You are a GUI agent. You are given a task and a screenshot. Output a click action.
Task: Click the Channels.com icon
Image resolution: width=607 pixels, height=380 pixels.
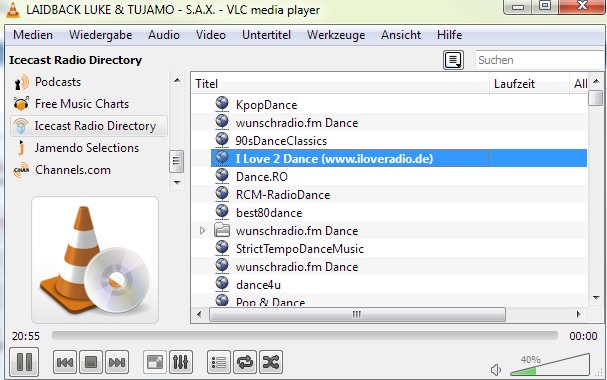click(21, 170)
